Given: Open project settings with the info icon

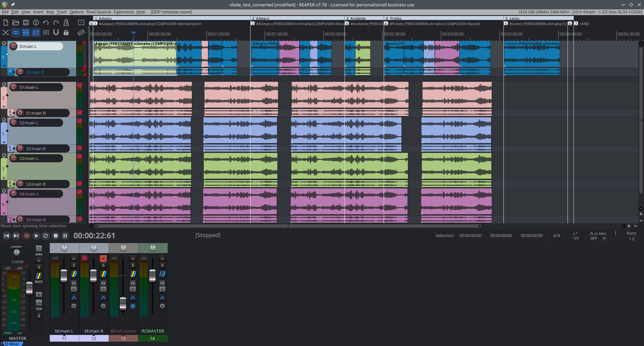Looking at the screenshot, I should [36, 22].
